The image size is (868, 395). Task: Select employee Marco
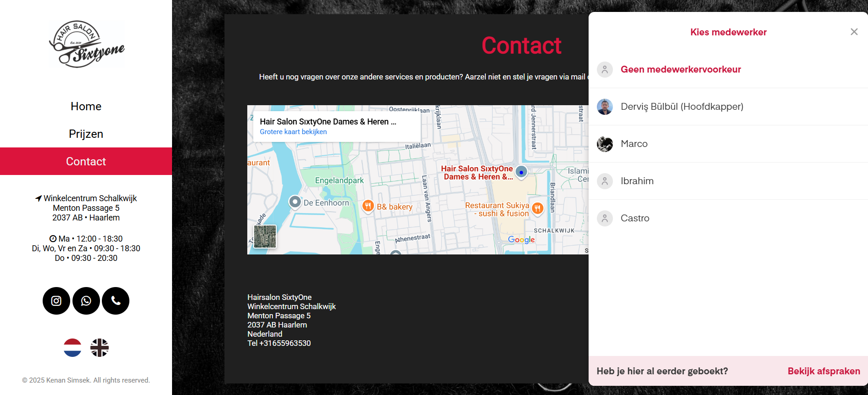pos(728,144)
